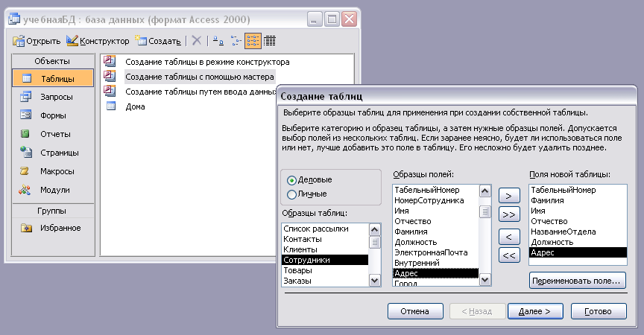644x335 pixels.
Task: Select 'Товары' sample table
Action: (x=325, y=270)
